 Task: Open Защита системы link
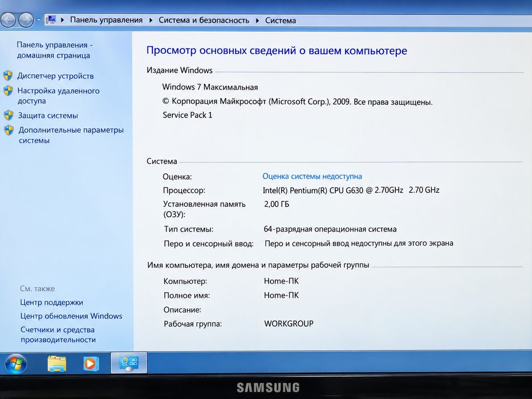[x=48, y=115]
